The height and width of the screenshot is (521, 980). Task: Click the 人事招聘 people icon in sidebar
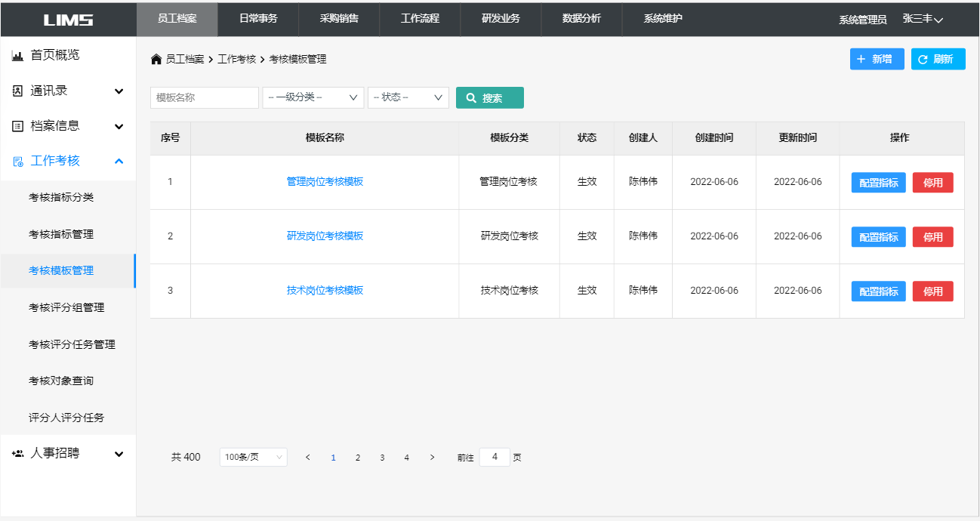click(x=18, y=454)
